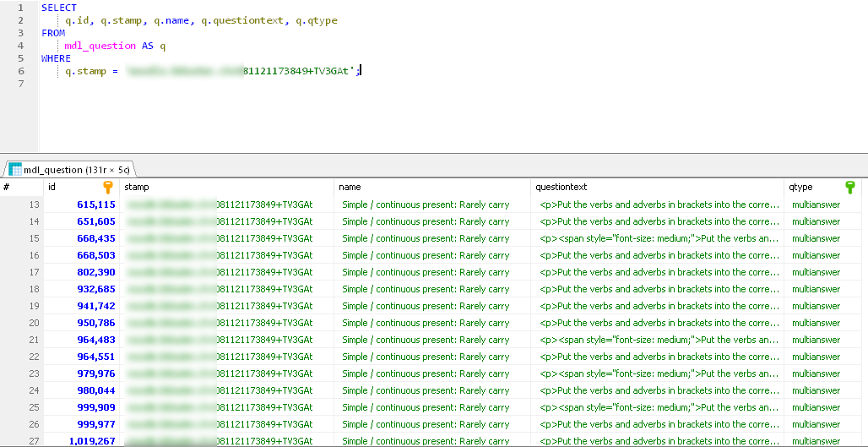Select the questiontext span cell in row 23
The height and width of the screenshot is (447, 868).
657,373
